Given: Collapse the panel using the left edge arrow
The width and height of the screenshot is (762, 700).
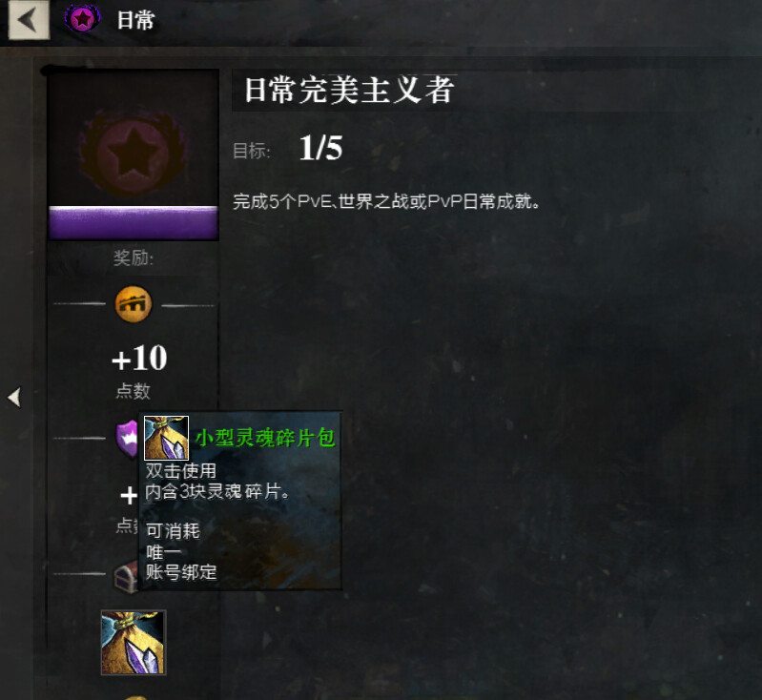Looking at the screenshot, I should [x=14, y=397].
